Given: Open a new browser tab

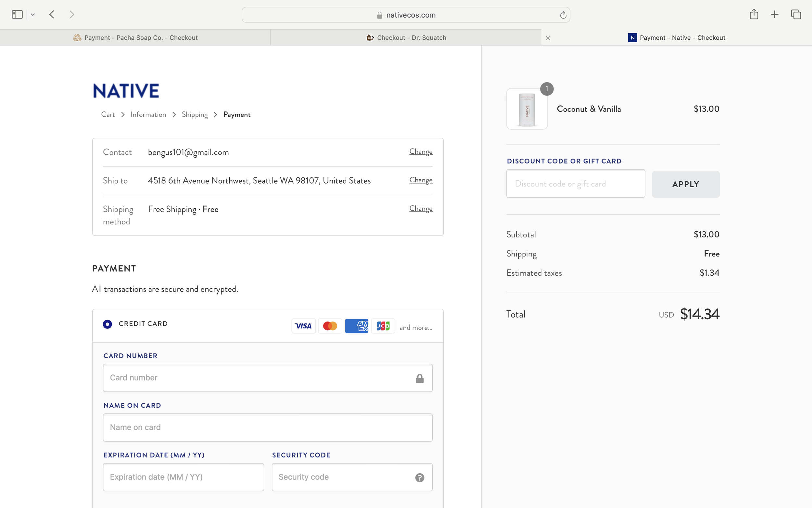Looking at the screenshot, I should pos(775,14).
